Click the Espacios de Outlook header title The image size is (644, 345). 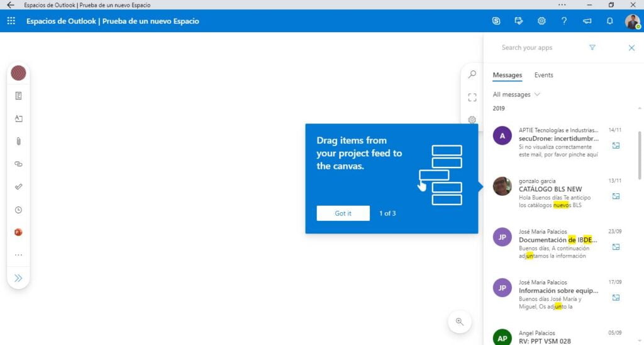click(x=113, y=21)
